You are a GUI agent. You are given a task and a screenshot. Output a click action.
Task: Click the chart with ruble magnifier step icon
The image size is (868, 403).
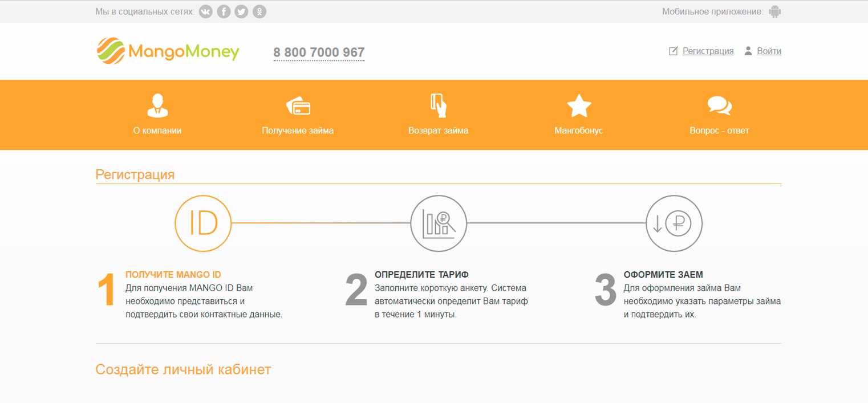point(439,223)
